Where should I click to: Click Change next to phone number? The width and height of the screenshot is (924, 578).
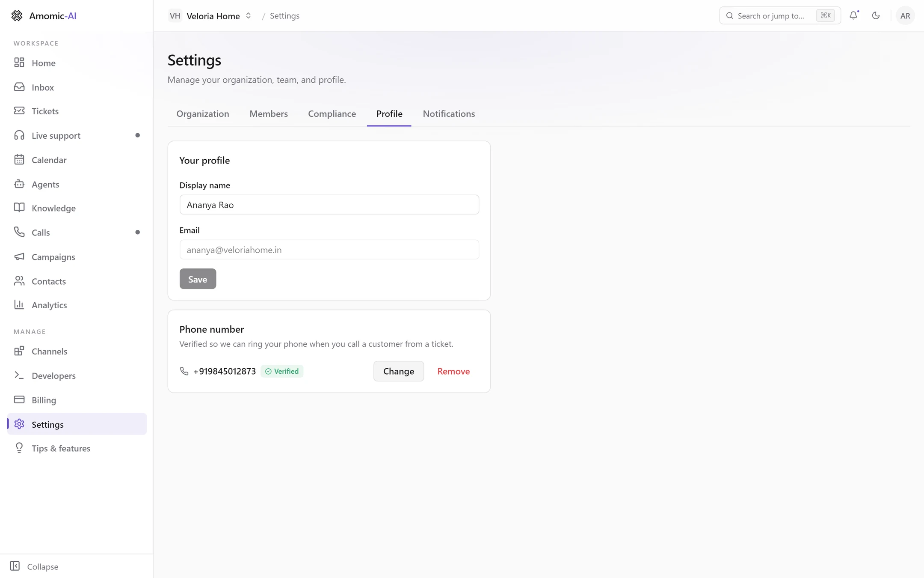click(399, 371)
